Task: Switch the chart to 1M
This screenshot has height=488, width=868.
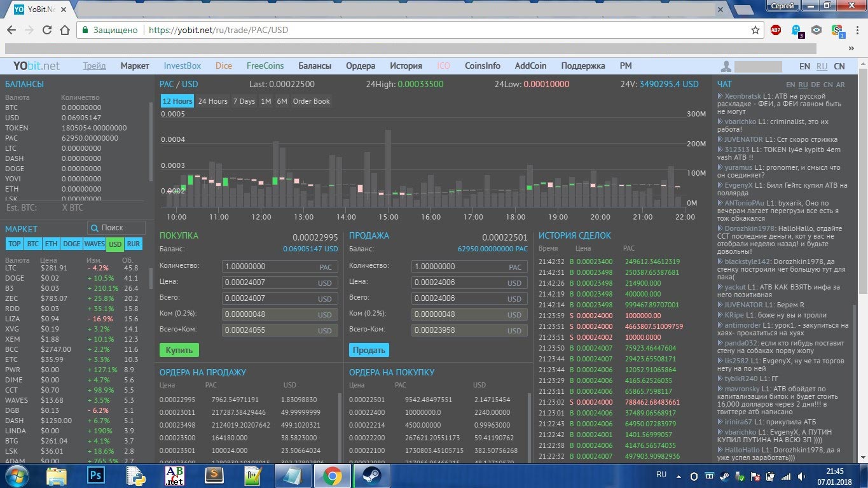Action: (x=266, y=101)
